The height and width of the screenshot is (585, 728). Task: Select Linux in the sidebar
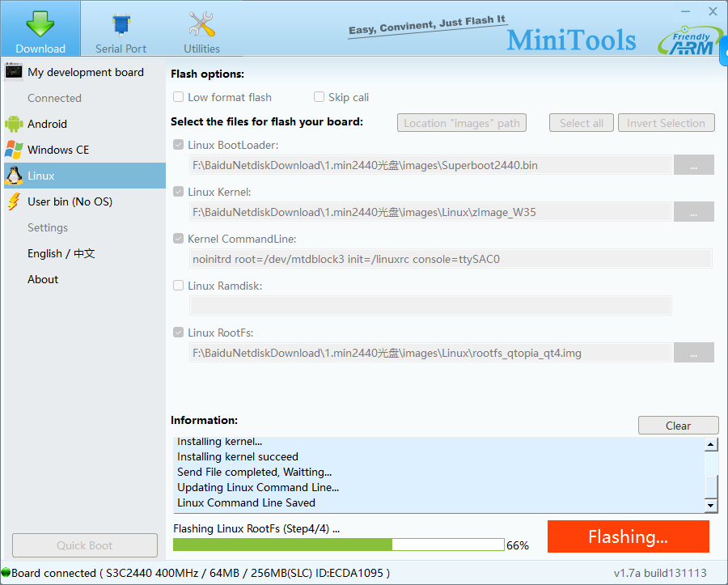[x=85, y=176]
